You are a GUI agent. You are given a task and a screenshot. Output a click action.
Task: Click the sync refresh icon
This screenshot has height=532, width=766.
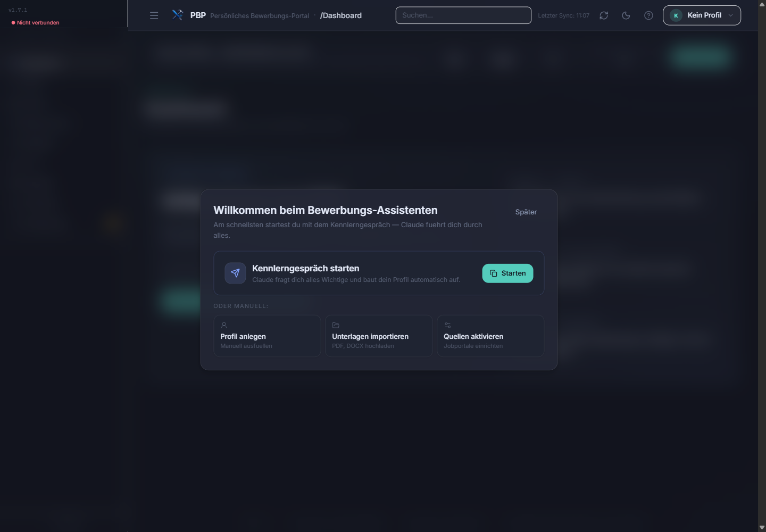tap(604, 15)
